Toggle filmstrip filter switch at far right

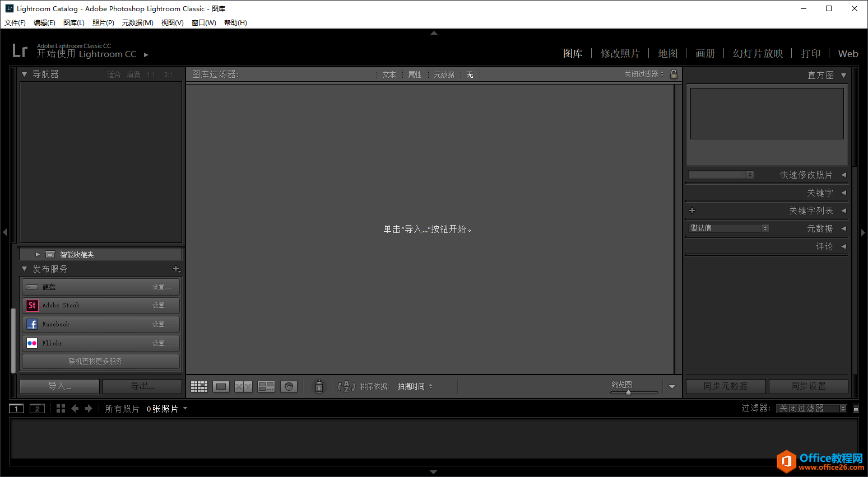pyautogui.click(x=856, y=409)
